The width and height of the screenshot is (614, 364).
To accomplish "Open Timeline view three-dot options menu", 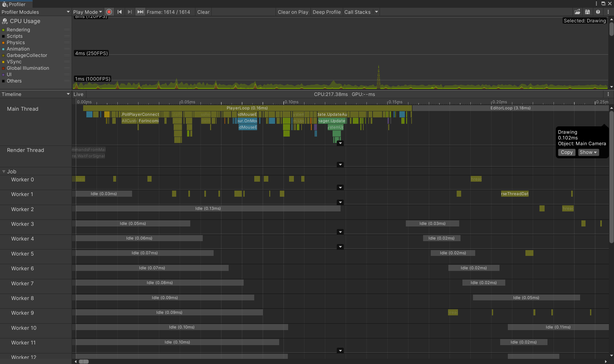I will click(608, 94).
